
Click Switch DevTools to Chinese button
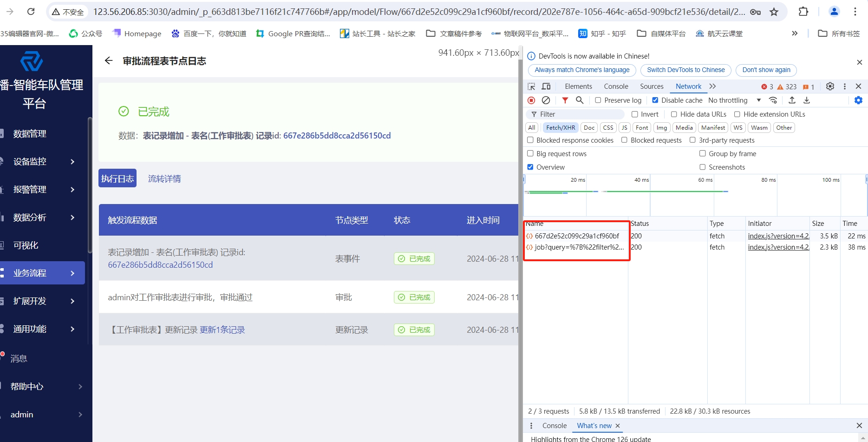(685, 70)
